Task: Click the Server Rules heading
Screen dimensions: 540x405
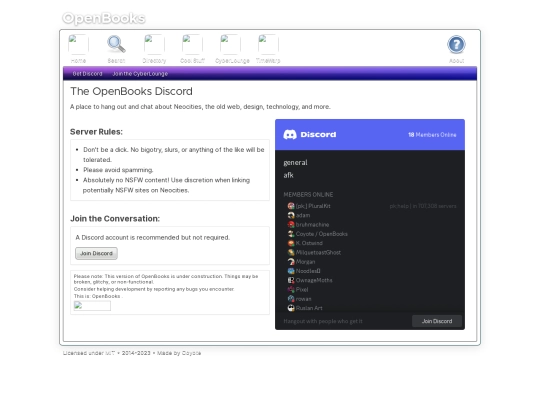Action: pos(96,132)
